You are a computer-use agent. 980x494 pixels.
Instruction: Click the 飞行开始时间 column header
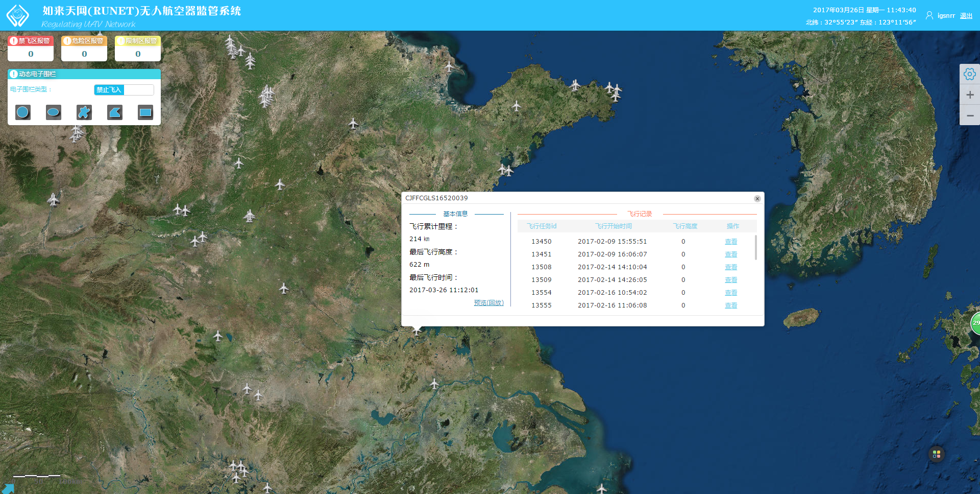613,226
